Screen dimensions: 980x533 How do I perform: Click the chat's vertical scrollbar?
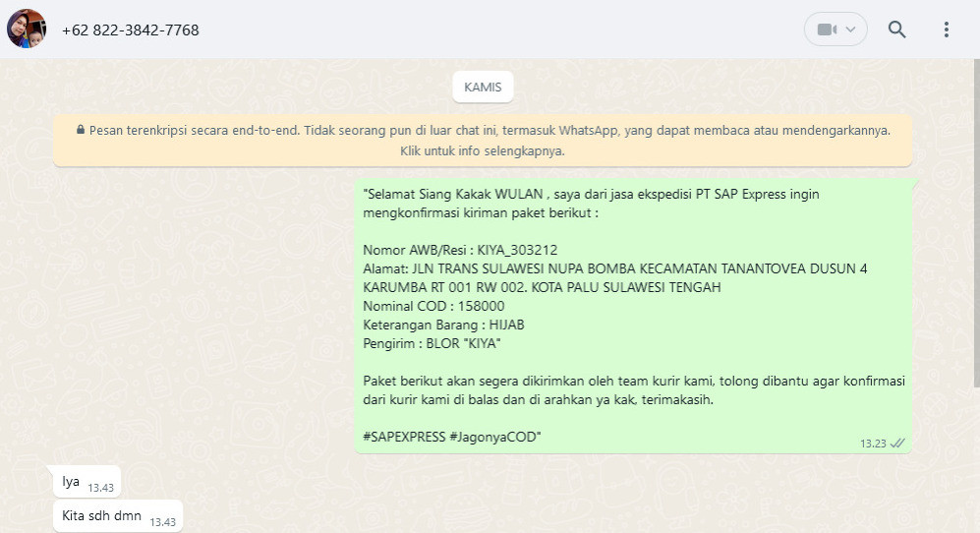click(x=976, y=223)
